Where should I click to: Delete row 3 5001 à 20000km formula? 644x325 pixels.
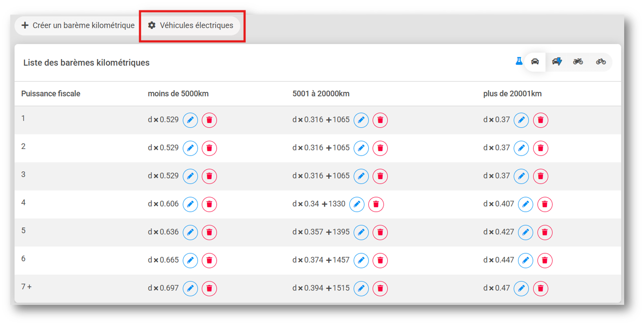[380, 176]
